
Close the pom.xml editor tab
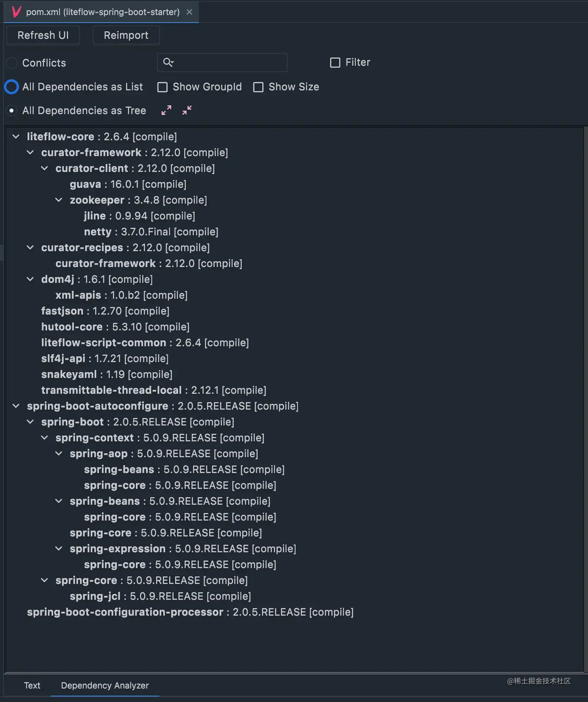(x=189, y=12)
